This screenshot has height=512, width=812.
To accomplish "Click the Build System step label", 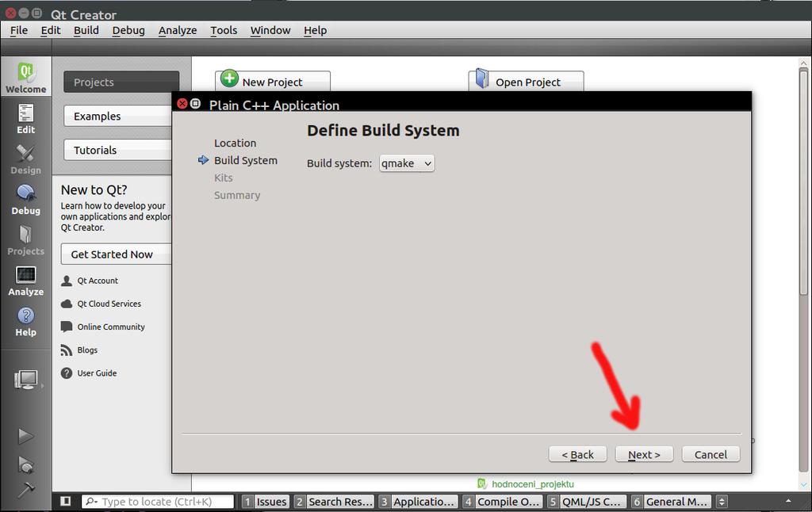I will pos(246,160).
